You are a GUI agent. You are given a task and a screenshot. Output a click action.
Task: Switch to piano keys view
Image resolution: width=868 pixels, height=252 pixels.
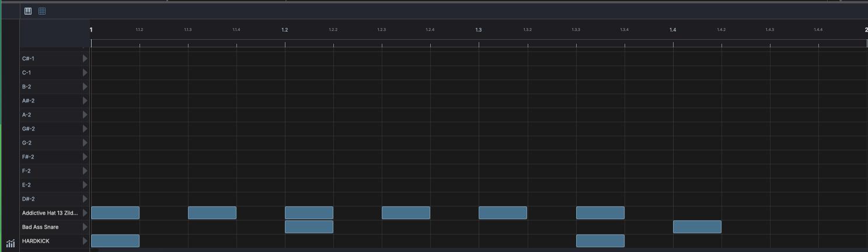pyautogui.click(x=28, y=11)
